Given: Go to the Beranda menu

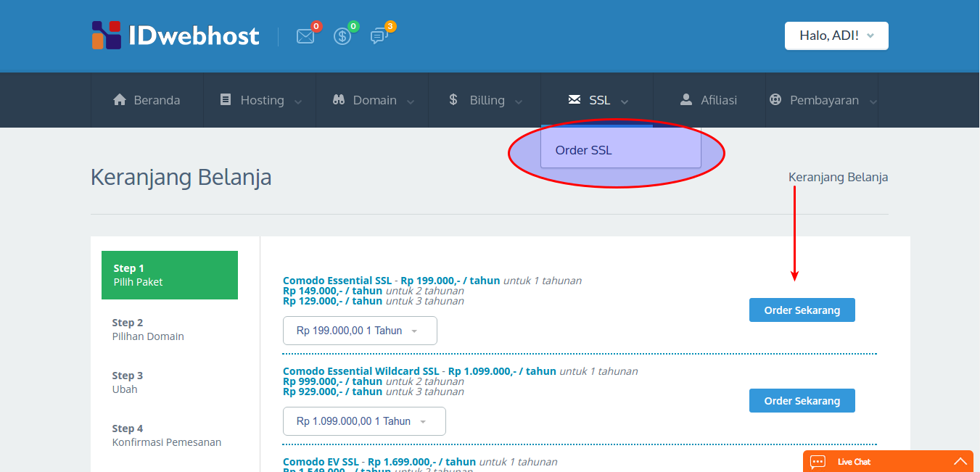Looking at the screenshot, I should click(147, 100).
